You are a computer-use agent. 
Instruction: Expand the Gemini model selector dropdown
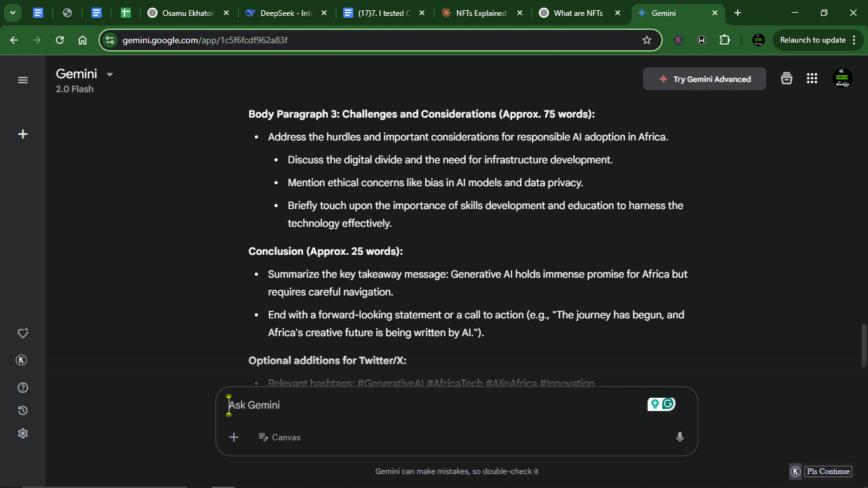point(109,74)
